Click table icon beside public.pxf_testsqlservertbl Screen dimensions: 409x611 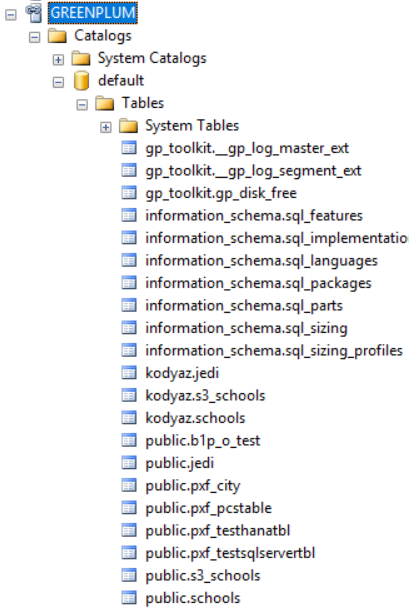(x=129, y=553)
